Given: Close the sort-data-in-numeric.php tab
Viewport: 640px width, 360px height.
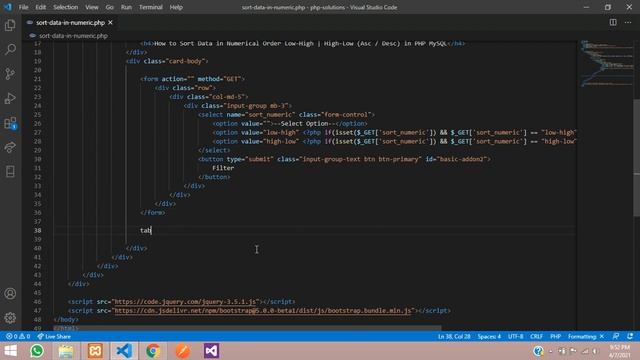Looking at the screenshot, I should tap(110, 22).
